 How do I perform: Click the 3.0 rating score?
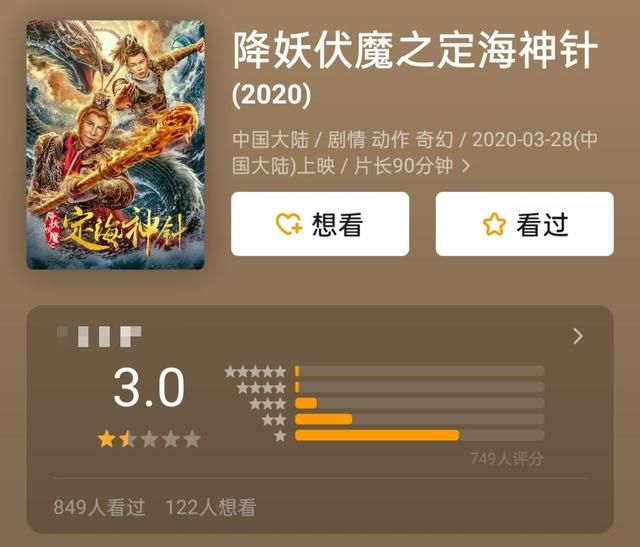tap(149, 387)
